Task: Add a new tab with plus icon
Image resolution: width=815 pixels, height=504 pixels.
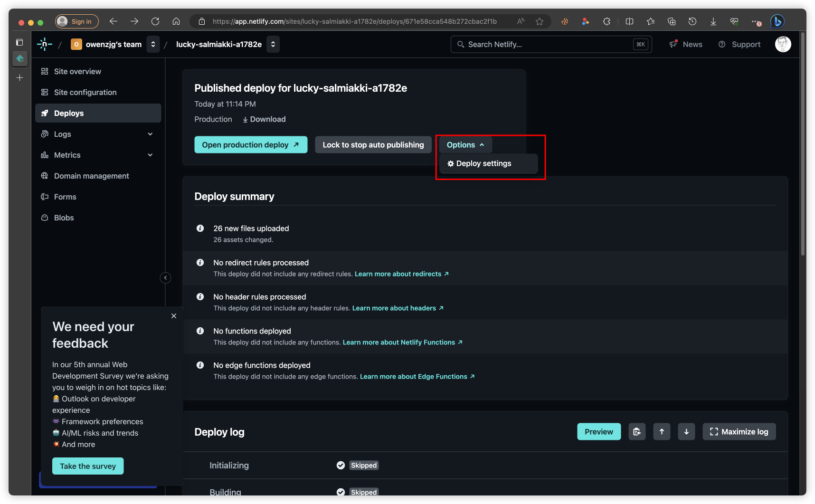Action: 19,77
